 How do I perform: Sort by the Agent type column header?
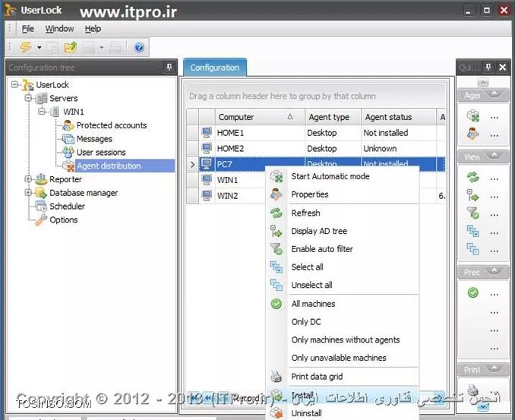coord(333,117)
